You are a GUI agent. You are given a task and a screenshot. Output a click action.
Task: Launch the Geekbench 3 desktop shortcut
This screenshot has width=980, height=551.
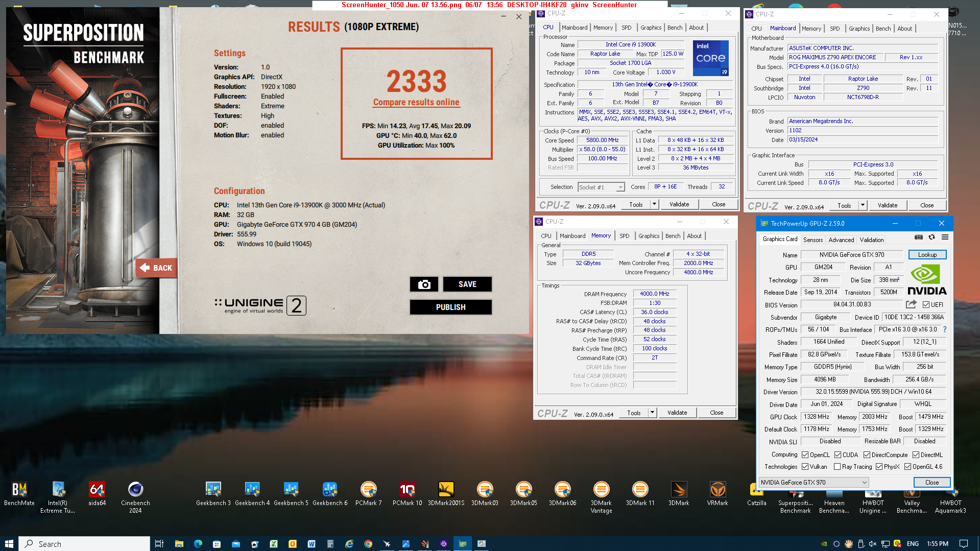pyautogui.click(x=213, y=494)
